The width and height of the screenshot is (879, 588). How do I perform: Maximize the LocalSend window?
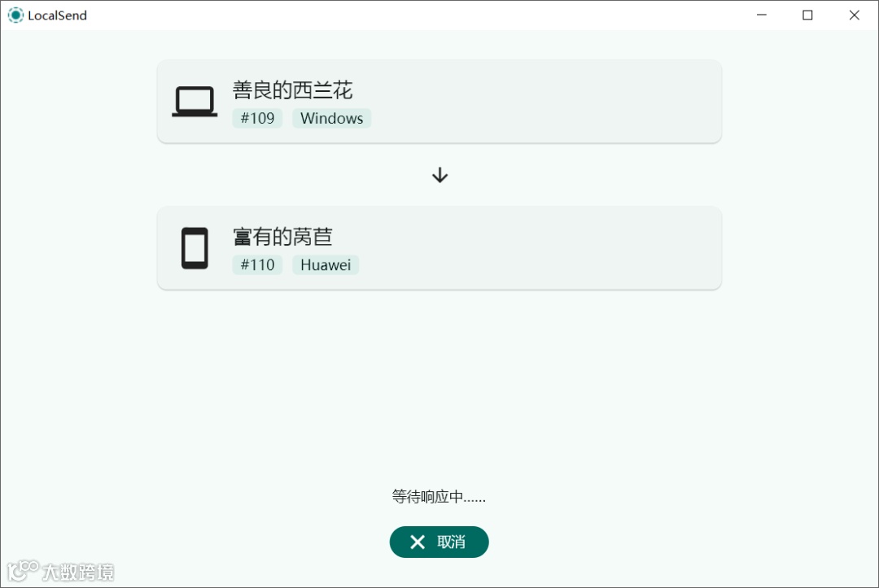pyautogui.click(x=807, y=15)
